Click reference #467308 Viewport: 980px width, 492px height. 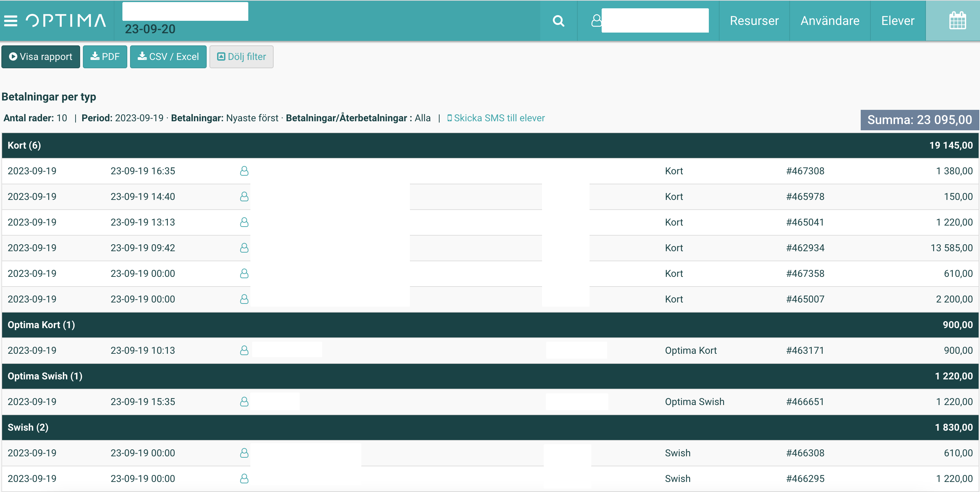[805, 171]
